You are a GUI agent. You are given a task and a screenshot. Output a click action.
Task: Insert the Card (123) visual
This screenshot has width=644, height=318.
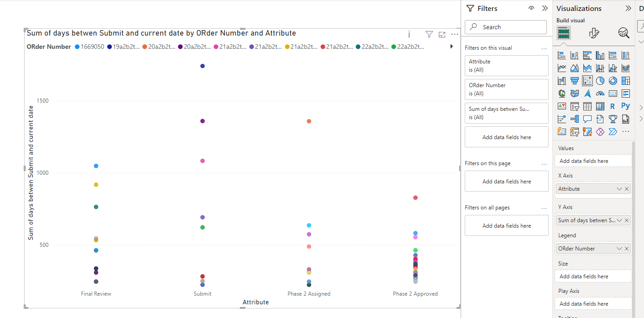click(x=613, y=94)
